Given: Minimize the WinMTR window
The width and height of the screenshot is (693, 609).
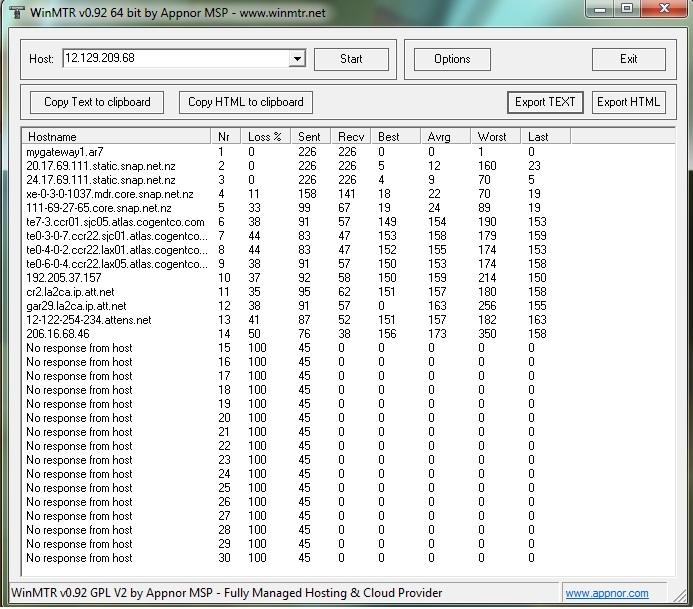Looking at the screenshot, I should pos(600,9).
